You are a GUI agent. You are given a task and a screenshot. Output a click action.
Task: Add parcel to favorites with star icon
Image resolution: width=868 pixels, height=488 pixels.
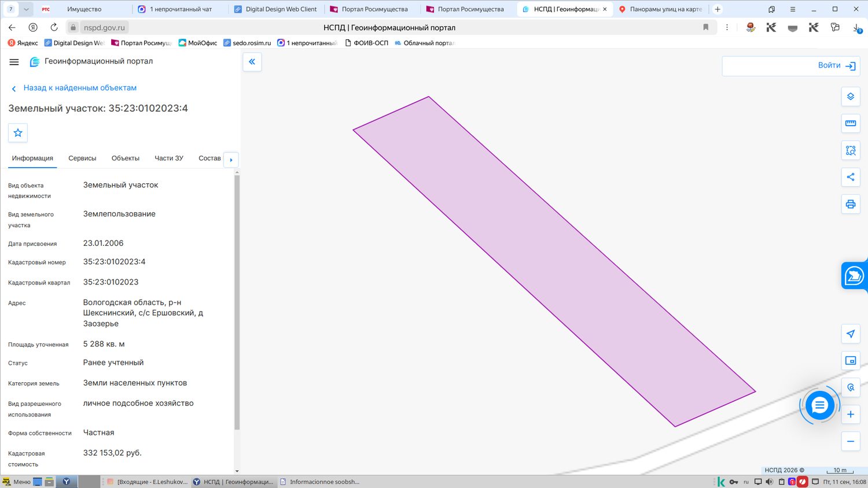point(18,133)
